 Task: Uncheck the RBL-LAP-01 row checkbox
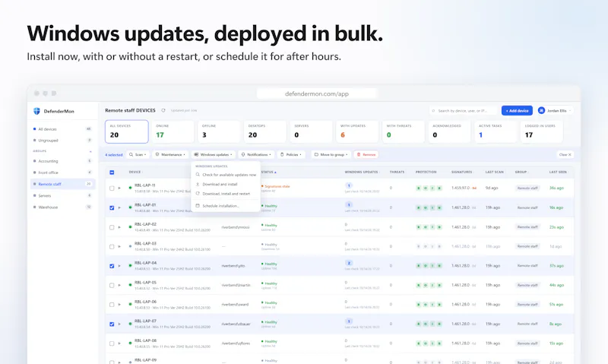(112, 207)
